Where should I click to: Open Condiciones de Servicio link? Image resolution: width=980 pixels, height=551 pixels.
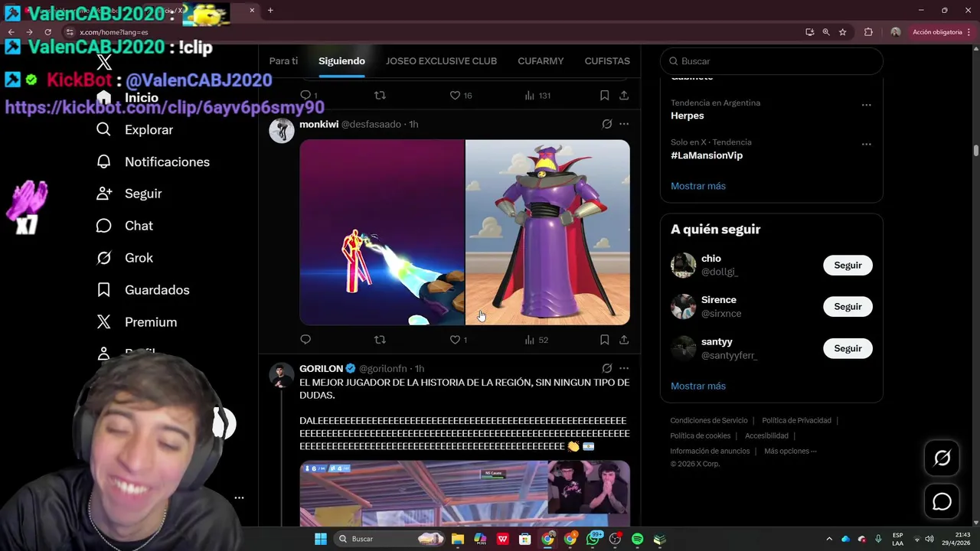(709, 421)
